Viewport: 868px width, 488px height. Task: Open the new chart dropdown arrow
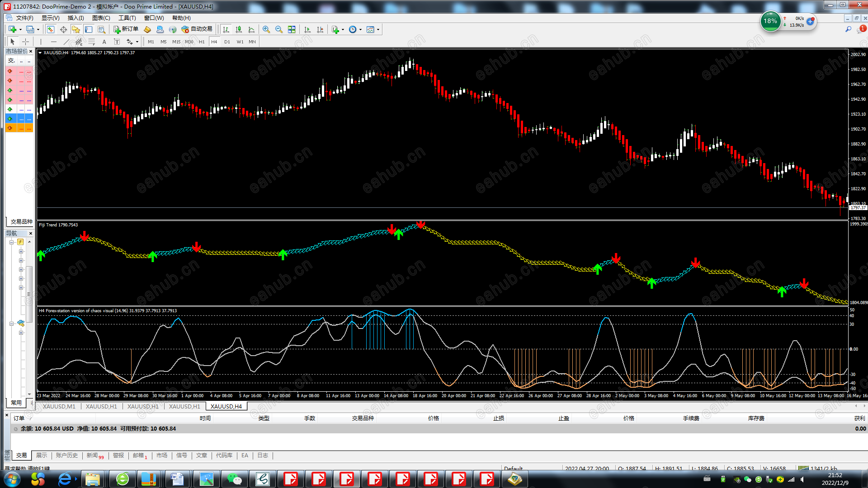pos(20,29)
